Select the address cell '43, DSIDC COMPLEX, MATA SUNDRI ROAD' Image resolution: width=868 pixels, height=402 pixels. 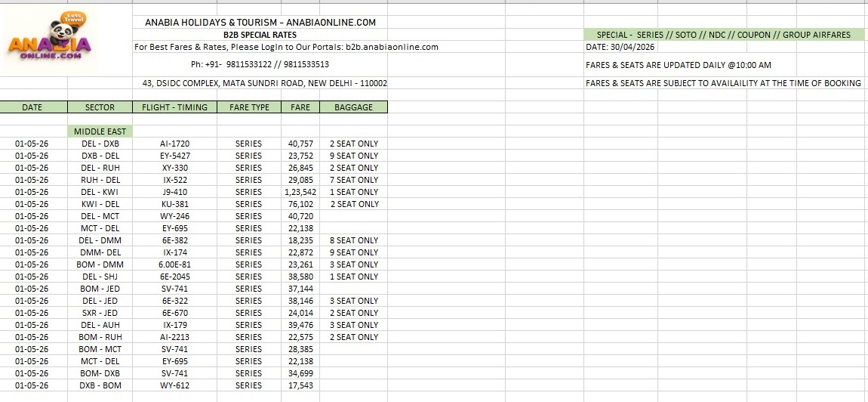pos(265,83)
